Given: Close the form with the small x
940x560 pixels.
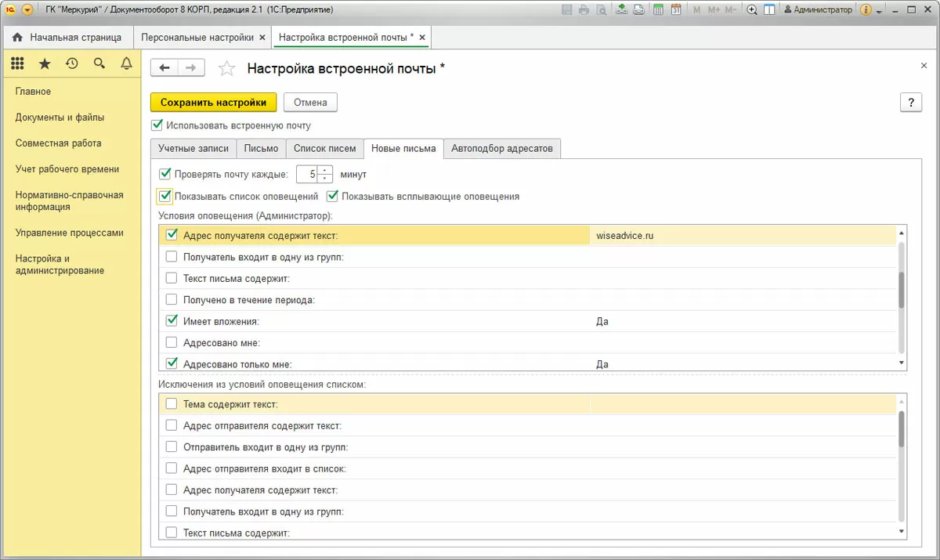Looking at the screenshot, I should click(924, 66).
